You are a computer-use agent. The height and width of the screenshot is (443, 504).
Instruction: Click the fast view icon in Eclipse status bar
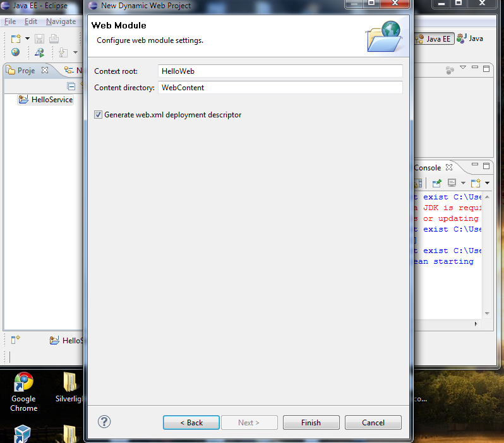coord(15,340)
